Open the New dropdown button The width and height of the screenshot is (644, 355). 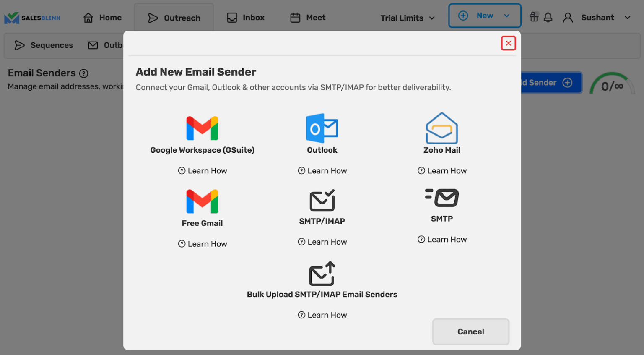tap(484, 16)
